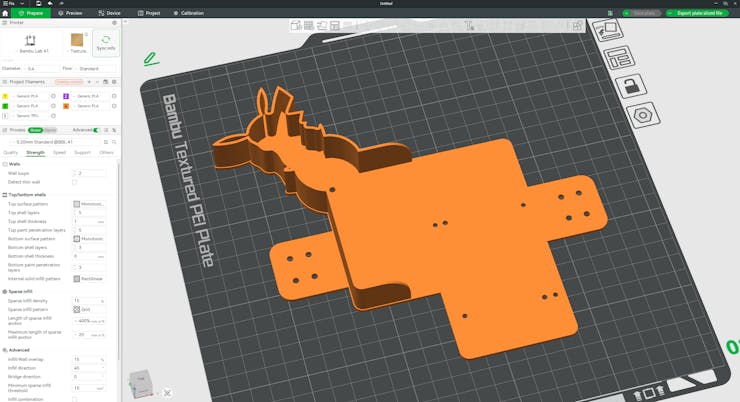Select the Global process mode
Image resolution: width=740 pixels, height=402 pixels.
click(35, 130)
